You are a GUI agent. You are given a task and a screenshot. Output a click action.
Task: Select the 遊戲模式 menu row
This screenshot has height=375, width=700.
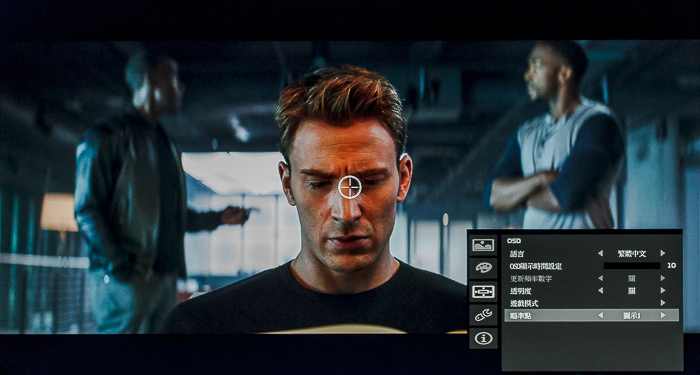pos(592,303)
